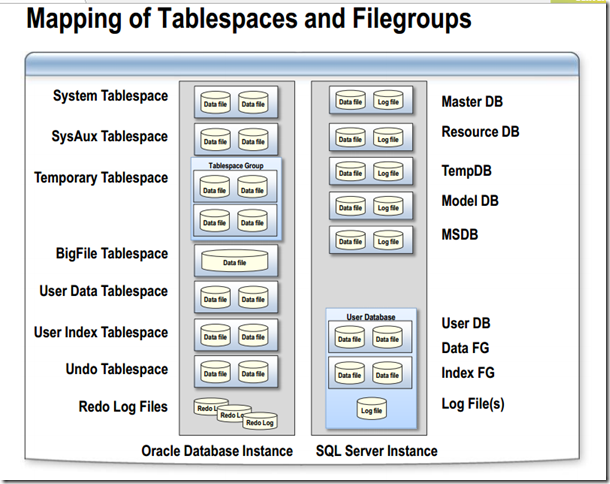This screenshot has height=484, width=610.
Task: Select the front Redo Log cylinder
Action: click(x=260, y=421)
